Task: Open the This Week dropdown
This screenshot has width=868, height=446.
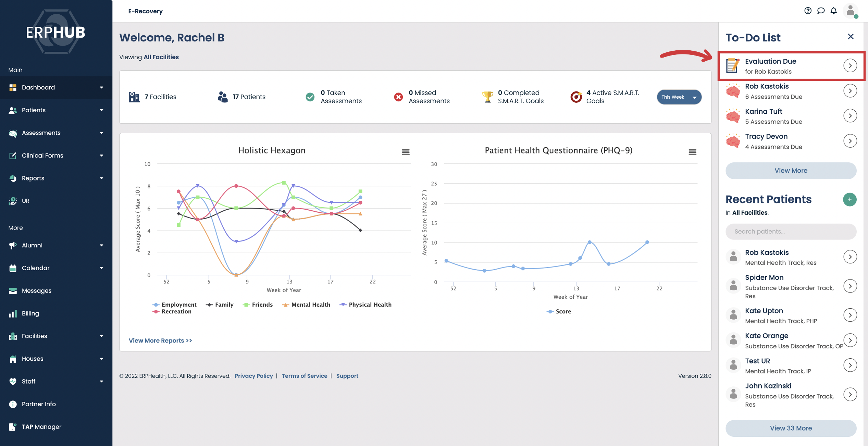Action: [x=679, y=97]
